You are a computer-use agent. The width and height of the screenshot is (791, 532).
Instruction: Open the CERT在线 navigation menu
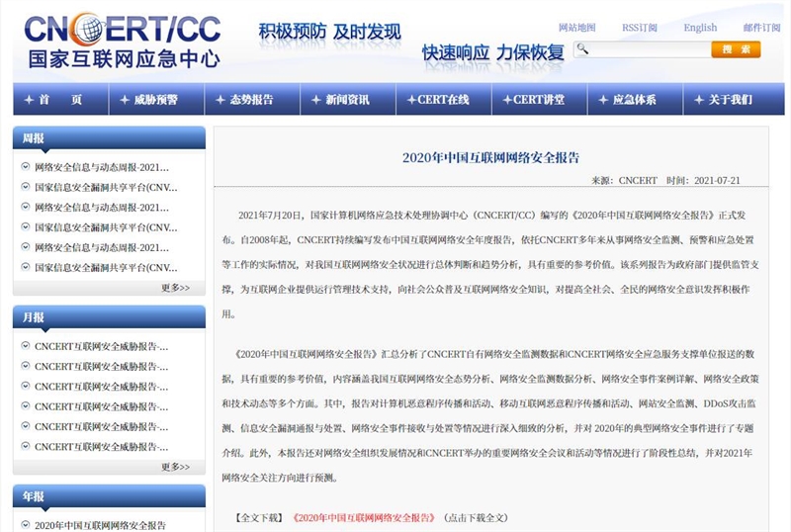444,100
